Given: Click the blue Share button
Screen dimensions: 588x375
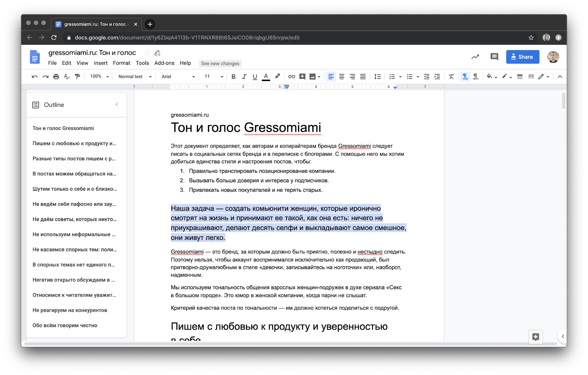Looking at the screenshot, I should click(x=523, y=57).
